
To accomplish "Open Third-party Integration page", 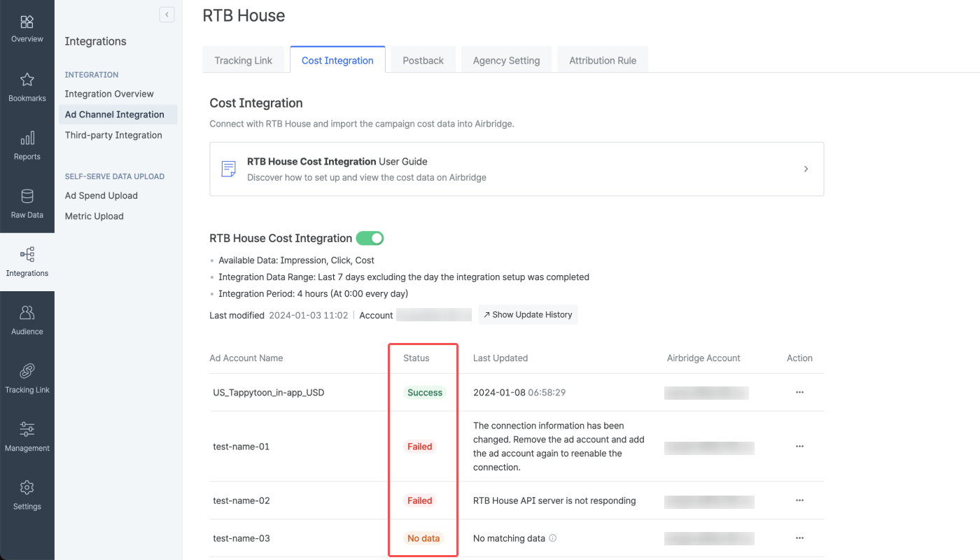I will (113, 135).
